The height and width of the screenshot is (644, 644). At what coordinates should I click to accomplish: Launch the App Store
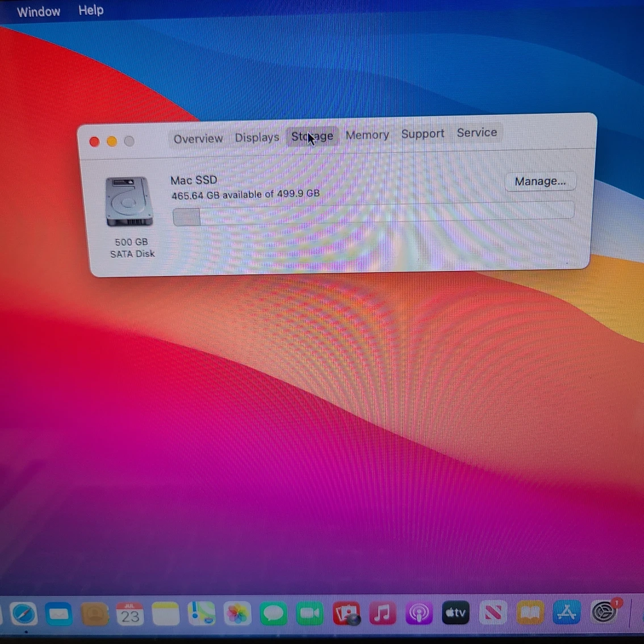tap(566, 612)
